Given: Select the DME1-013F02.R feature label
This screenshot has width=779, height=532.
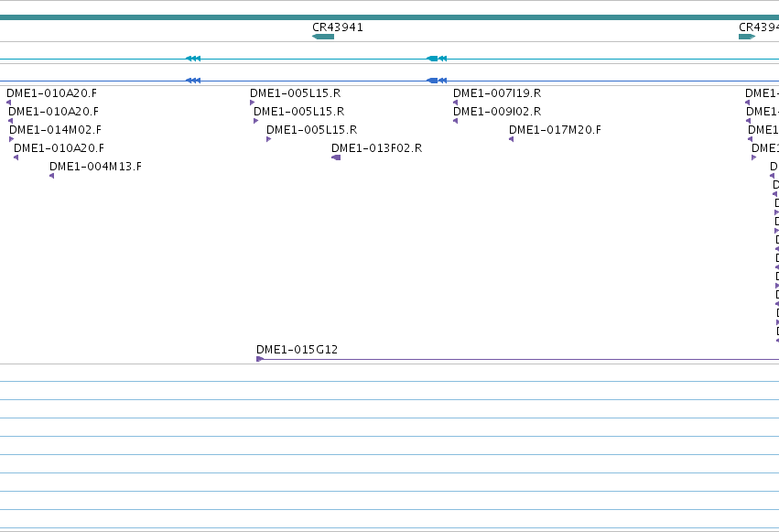Looking at the screenshot, I should pyautogui.click(x=376, y=148).
